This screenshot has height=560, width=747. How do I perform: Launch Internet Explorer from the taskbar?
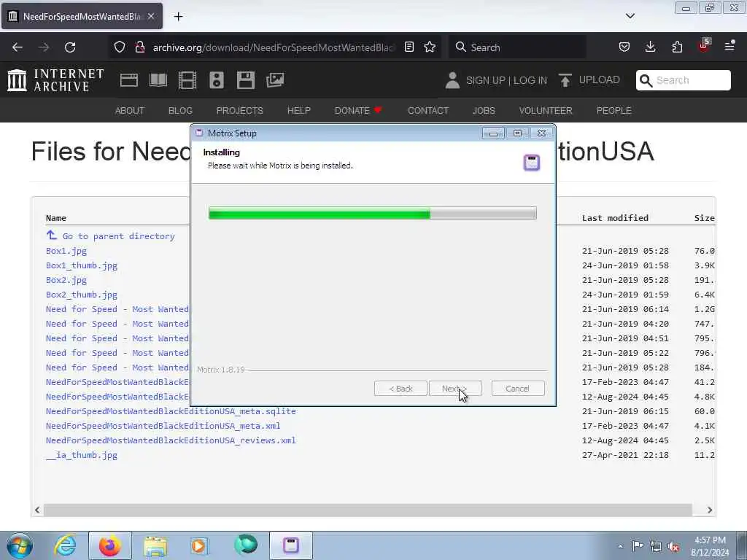click(65, 545)
